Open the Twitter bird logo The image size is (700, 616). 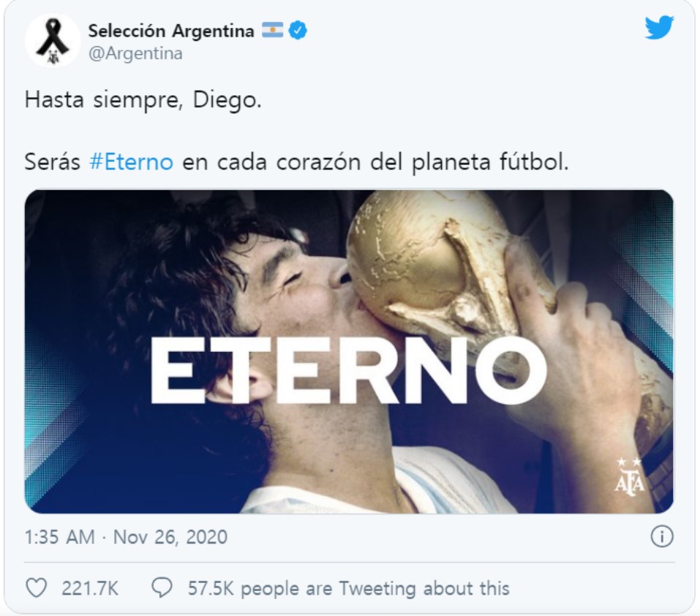coord(659,28)
